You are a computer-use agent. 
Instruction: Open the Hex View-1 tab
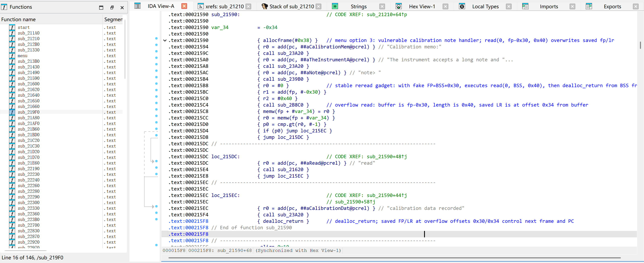click(422, 6)
